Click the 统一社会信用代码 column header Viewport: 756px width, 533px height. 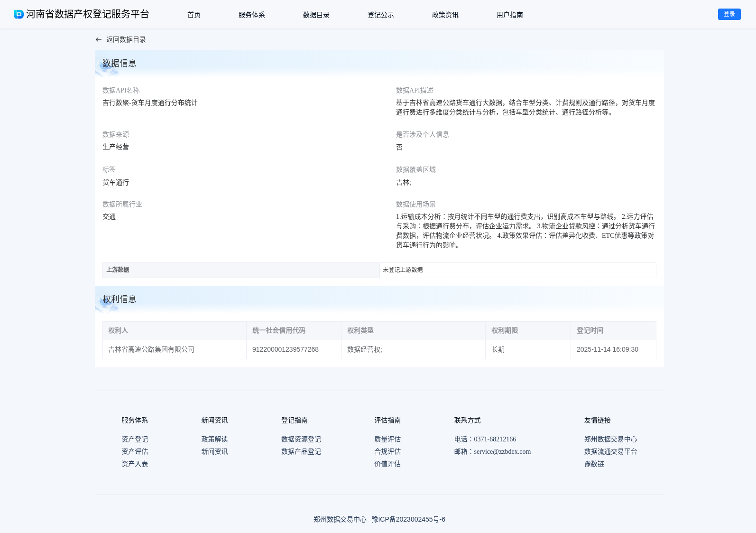pos(294,331)
